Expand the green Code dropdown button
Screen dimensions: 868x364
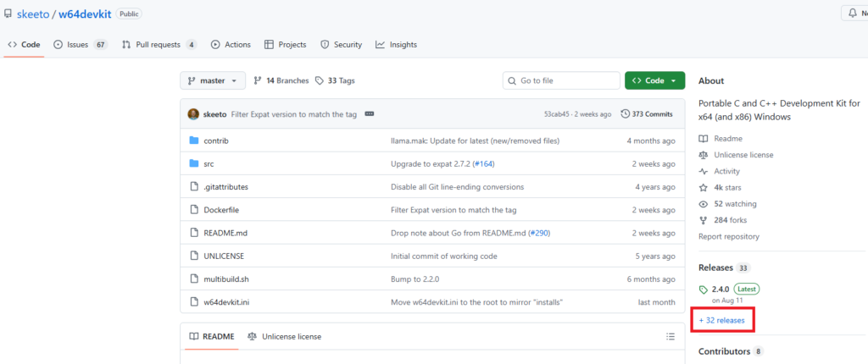[x=654, y=80]
